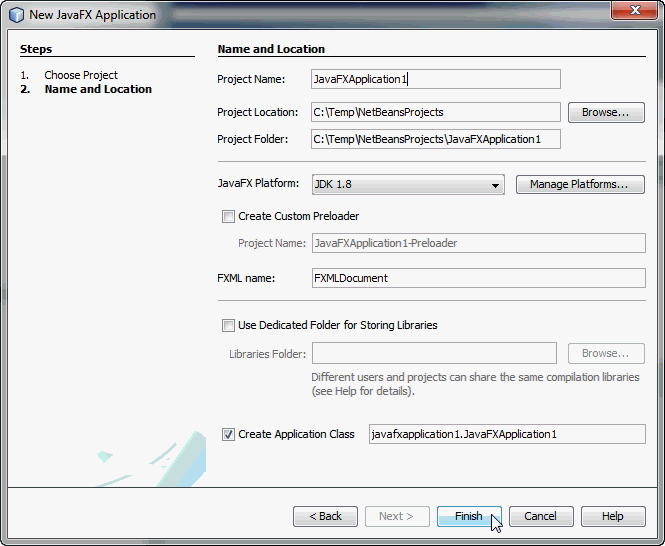Click the FXML name: label

(x=246, y=278)
